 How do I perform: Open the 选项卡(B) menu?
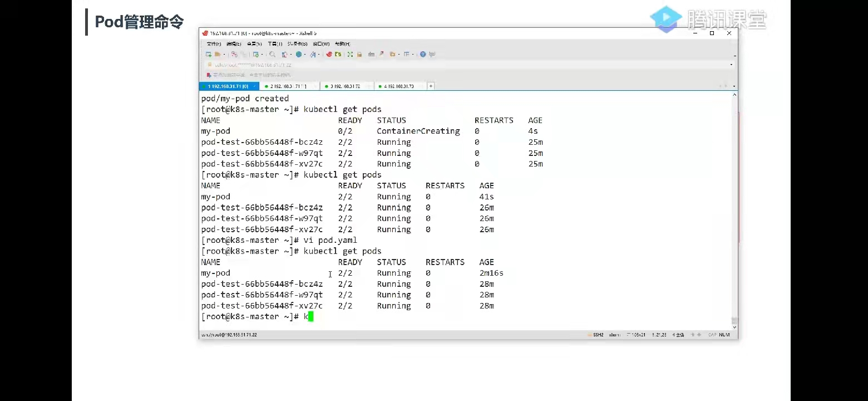point(298,44)
